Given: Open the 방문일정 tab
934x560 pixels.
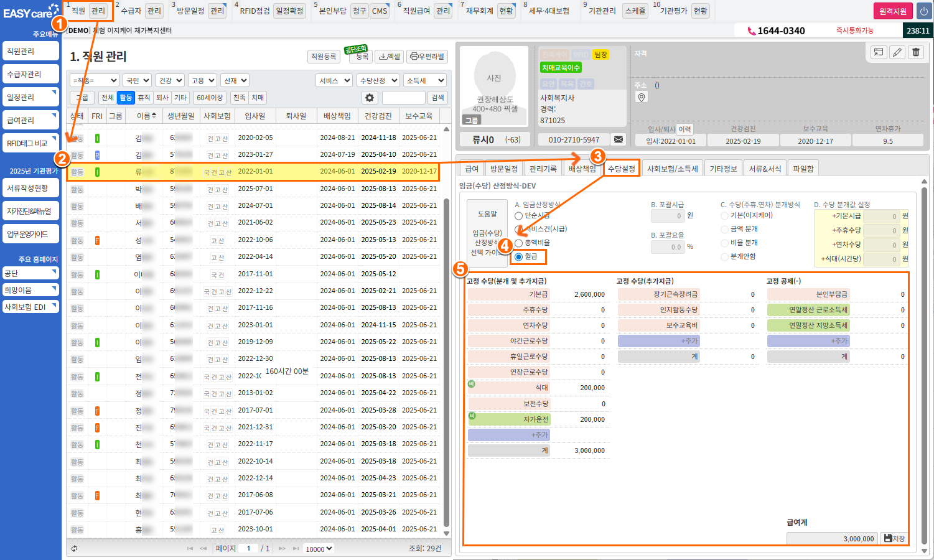Looking at the screenshot, I should click(503, 169).
